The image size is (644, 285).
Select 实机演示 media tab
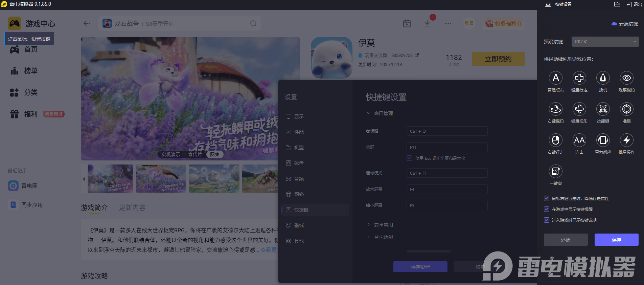[171, 154]
